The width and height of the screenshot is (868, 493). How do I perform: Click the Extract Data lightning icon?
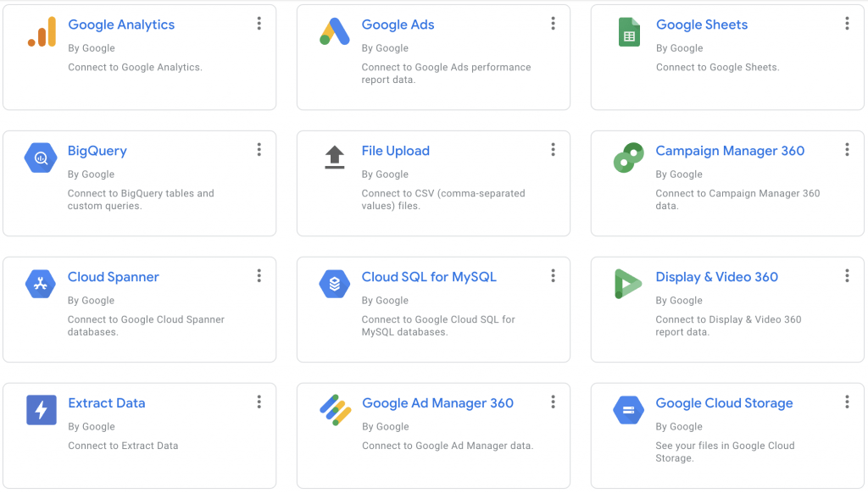(42, 410)
